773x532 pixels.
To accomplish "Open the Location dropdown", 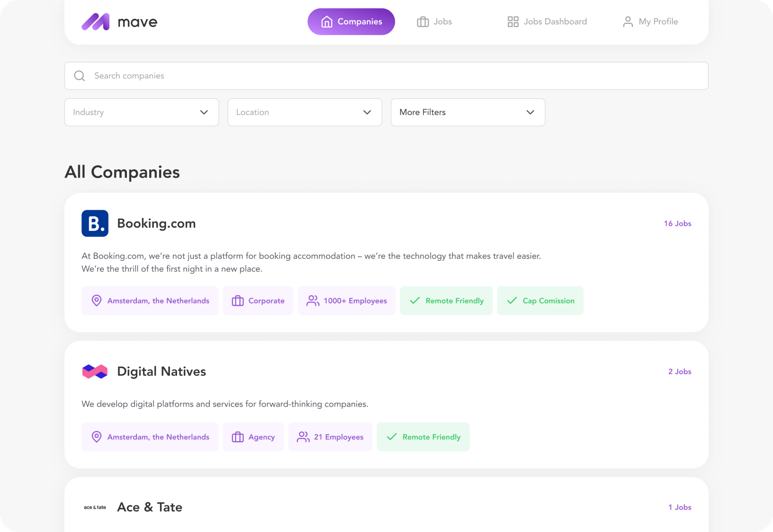I will [x=305, y=112].
